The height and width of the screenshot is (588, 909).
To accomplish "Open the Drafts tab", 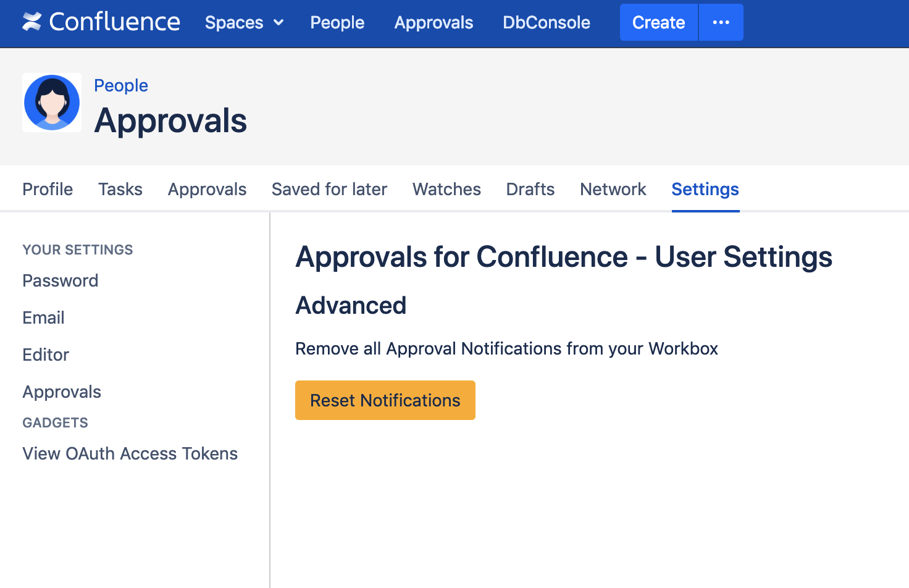I will pyautogui.click(x=530, y=189).
